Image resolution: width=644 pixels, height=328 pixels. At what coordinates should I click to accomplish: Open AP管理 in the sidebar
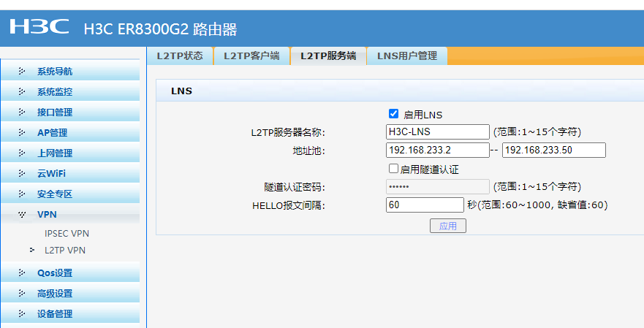[x=70, y=133]
